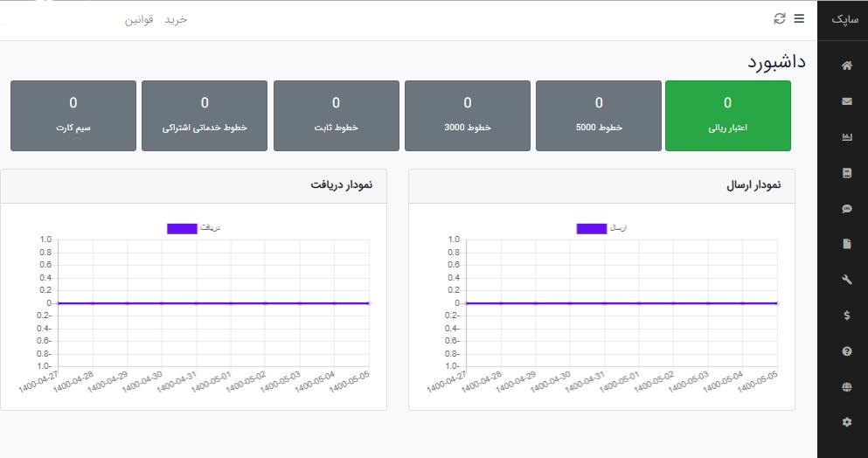Open the wrench tools sidebar icon

845,280
